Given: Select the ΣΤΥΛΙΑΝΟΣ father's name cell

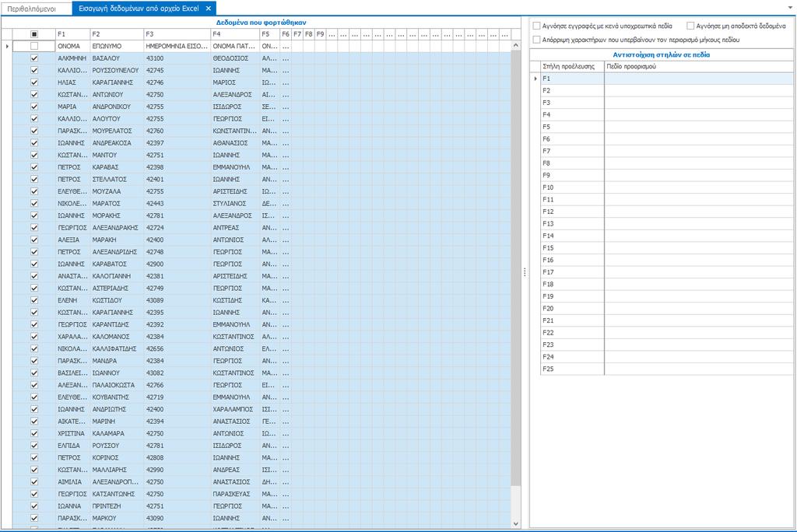Looking at the screenshot, I should tap(235, 204).
